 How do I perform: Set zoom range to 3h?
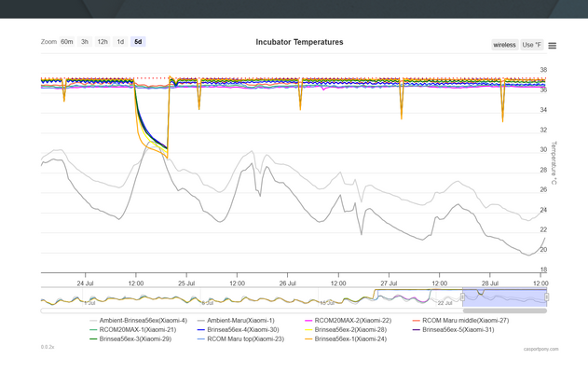pyautogui.click(x=85, y=42)
